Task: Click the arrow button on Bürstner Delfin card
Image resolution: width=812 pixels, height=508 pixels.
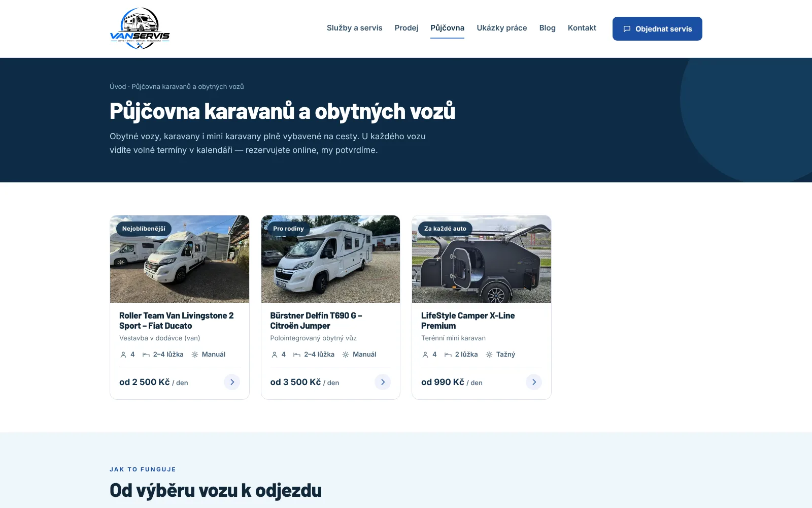Action: point(383,382)
